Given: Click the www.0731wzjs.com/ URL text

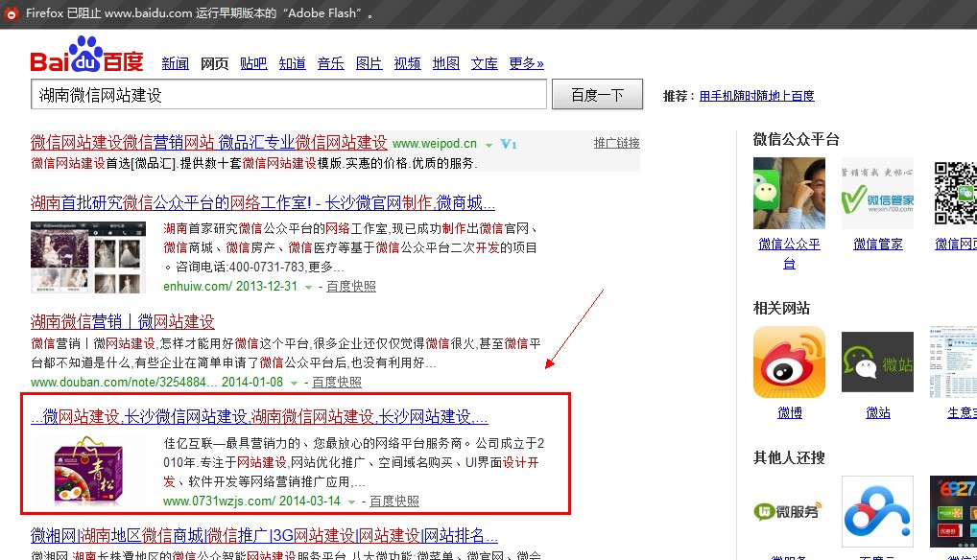Looking at the screenshot, I should pos(220,501).
